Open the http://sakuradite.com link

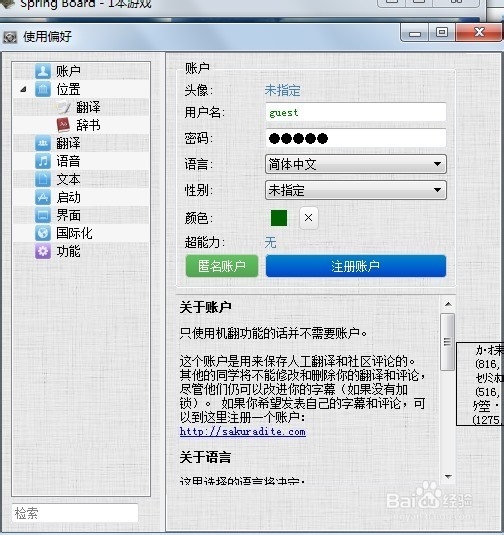tap(243, 432)
